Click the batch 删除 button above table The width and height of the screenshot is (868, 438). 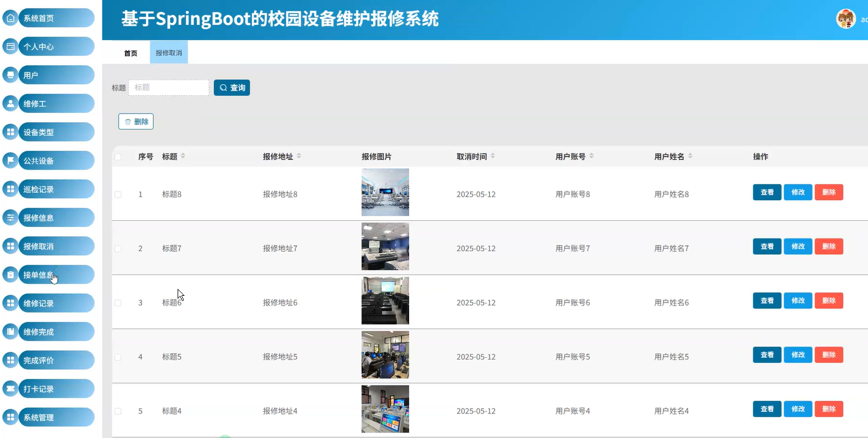(136, 122)
